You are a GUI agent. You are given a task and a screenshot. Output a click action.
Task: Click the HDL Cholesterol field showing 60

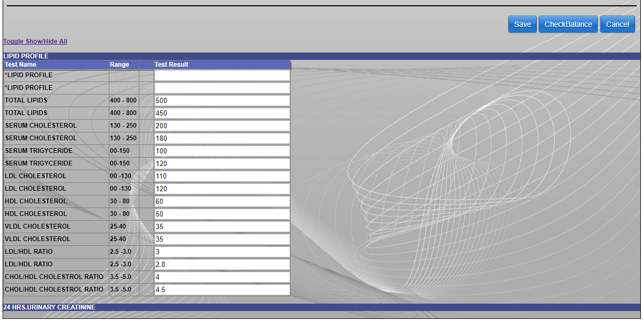(222, 201)
